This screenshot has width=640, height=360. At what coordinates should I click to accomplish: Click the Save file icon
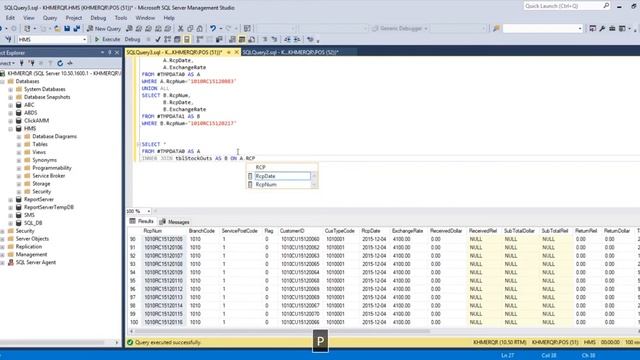[67, 29]
